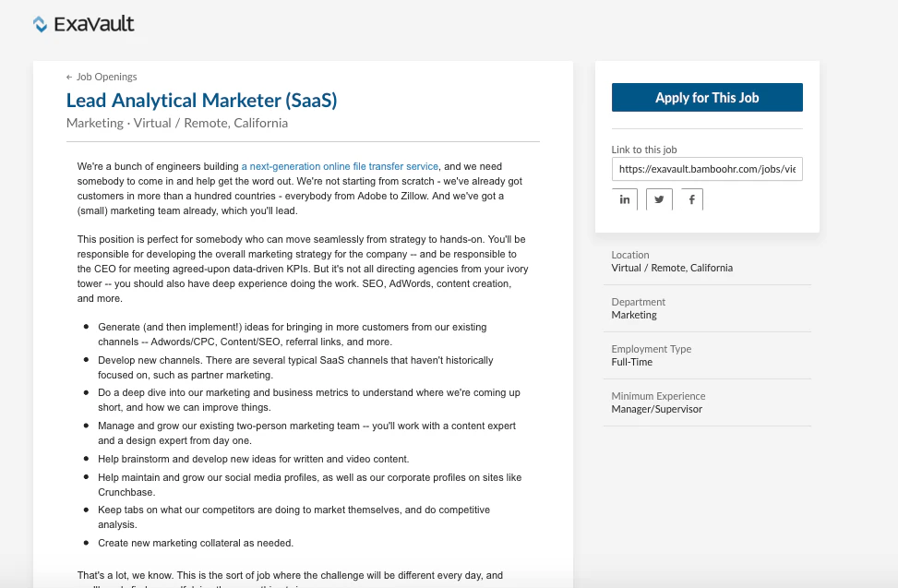Click the Minimum Experience label
Viewport: 898px width, 588px height.
click(x=658, y=396)
